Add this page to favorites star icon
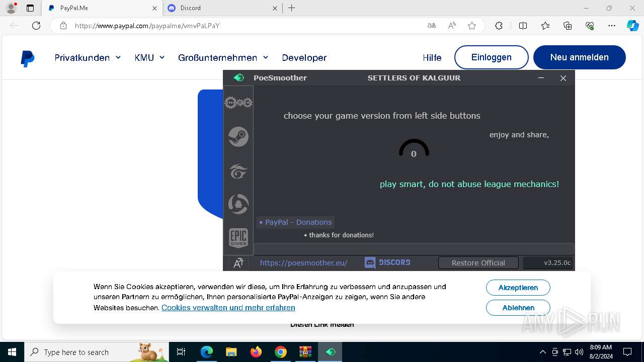This screenshot has height=362, width=644. point(472,26)
